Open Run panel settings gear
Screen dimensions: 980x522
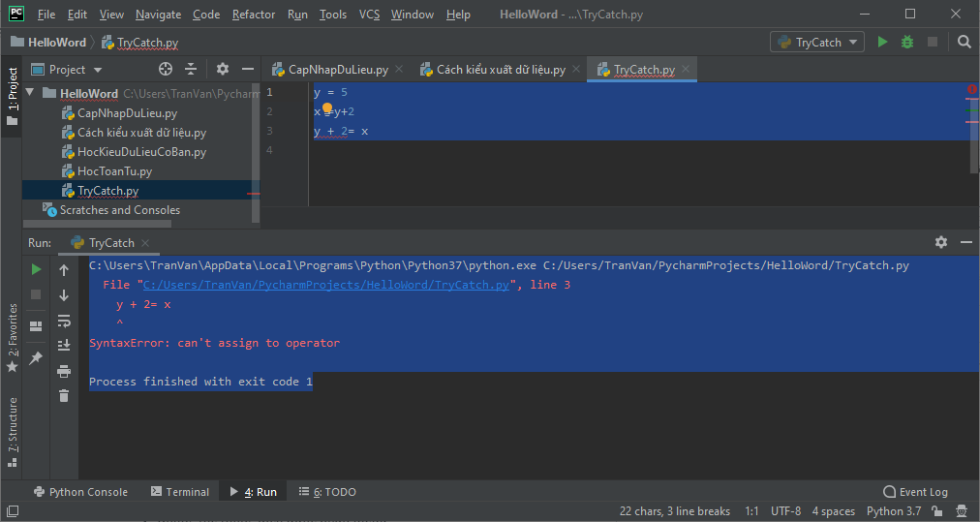[x=941, y=242]
